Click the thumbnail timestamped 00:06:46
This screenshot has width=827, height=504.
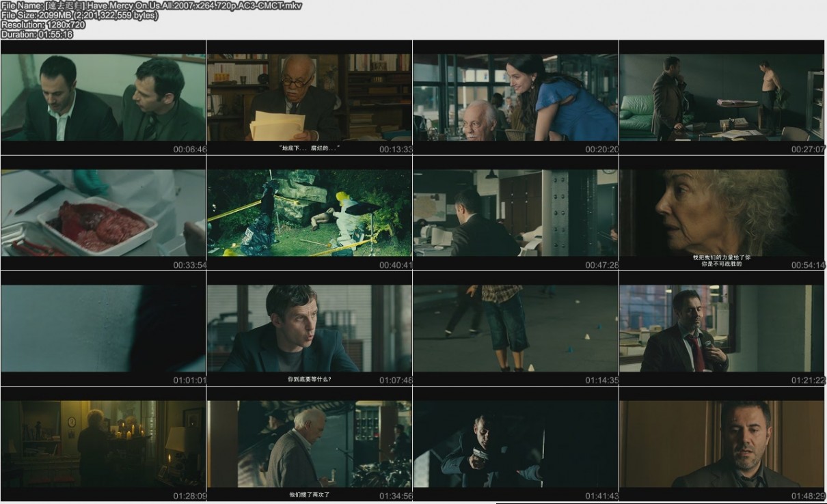(103, 98)
